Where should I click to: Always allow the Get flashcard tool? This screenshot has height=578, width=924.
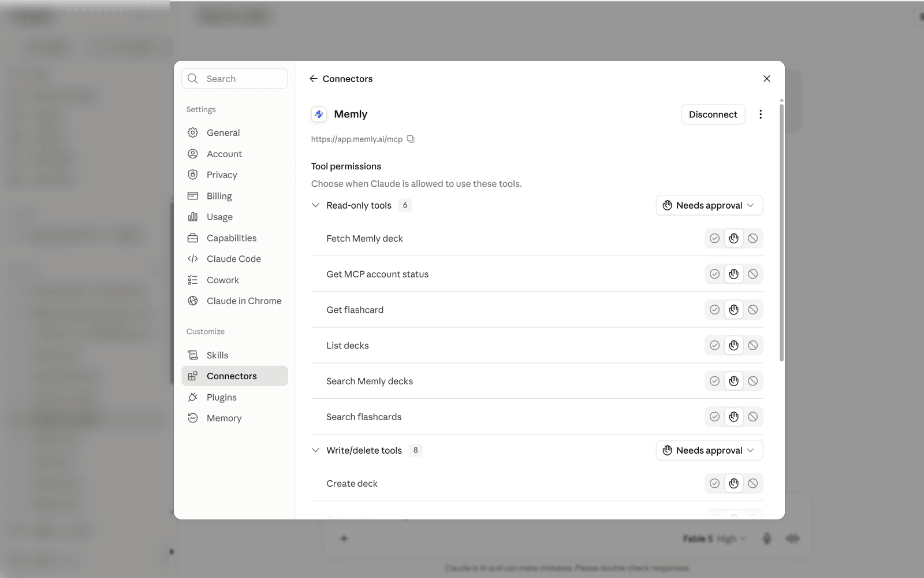click(714, 310)
